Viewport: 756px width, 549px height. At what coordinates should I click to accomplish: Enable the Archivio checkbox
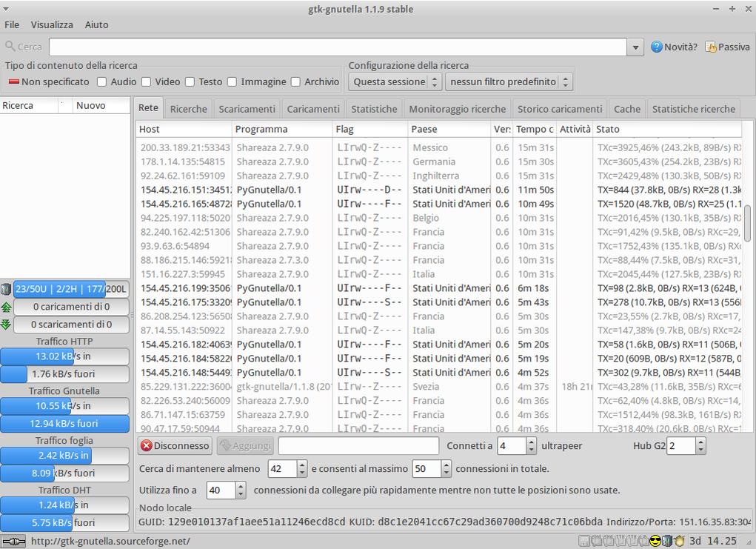pos(295,82)
